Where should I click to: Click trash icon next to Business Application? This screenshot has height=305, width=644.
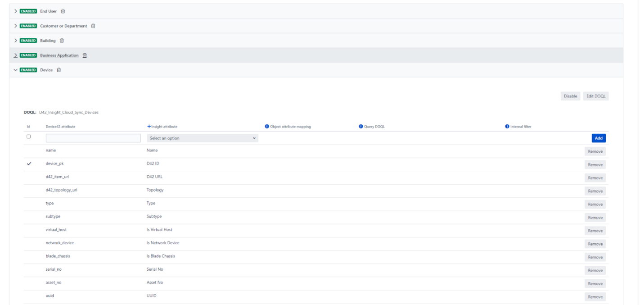click(85, 55)
